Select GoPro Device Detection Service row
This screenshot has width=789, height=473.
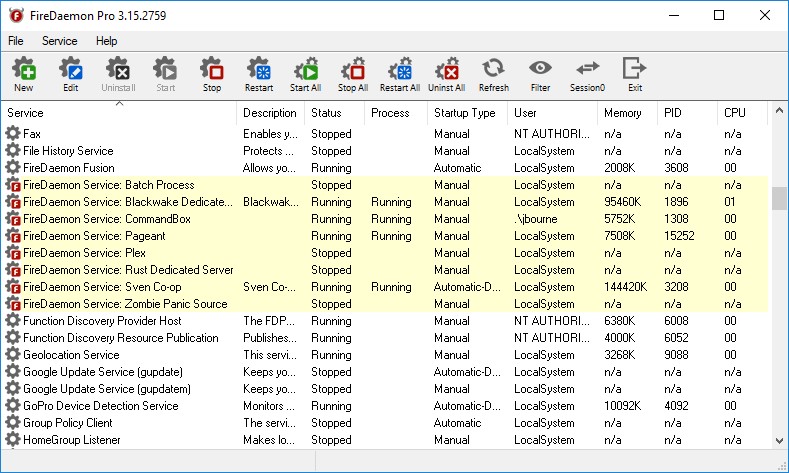(385, 406)
